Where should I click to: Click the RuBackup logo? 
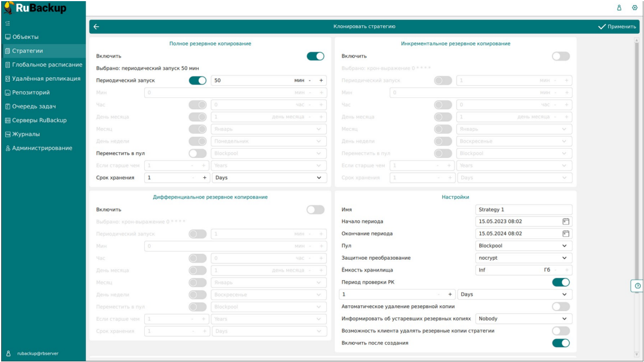tap(35, 8)
